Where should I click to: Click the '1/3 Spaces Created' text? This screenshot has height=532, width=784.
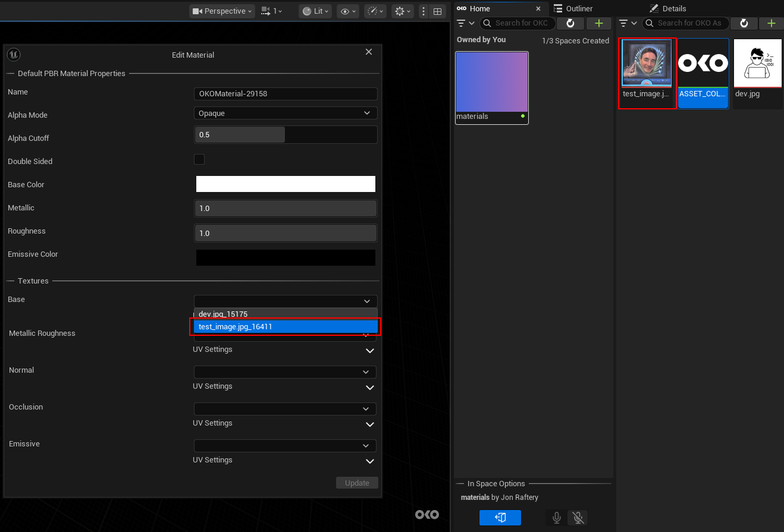pos(575,40)
